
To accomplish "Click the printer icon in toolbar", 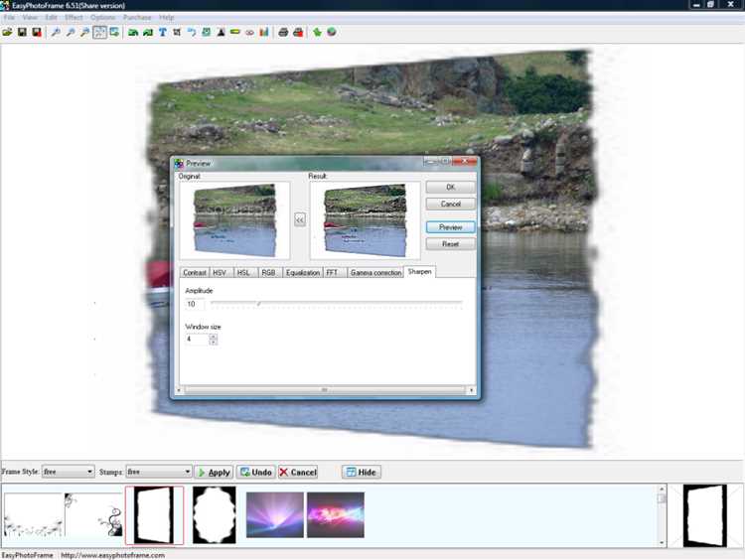I will [283, 33].
